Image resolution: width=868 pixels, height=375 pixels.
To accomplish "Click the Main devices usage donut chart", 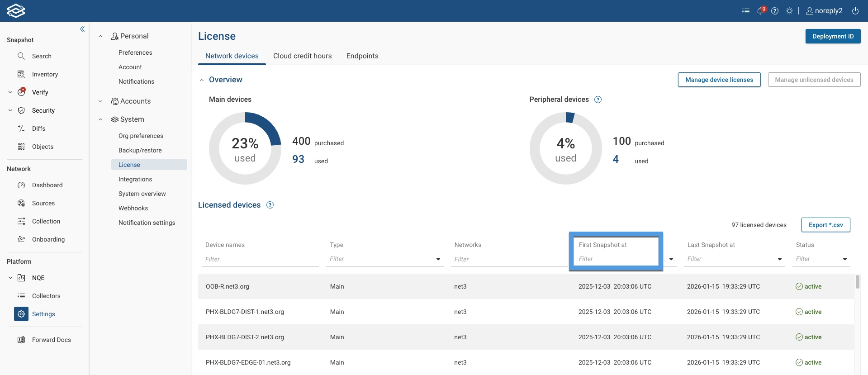I will pos(245,148).
